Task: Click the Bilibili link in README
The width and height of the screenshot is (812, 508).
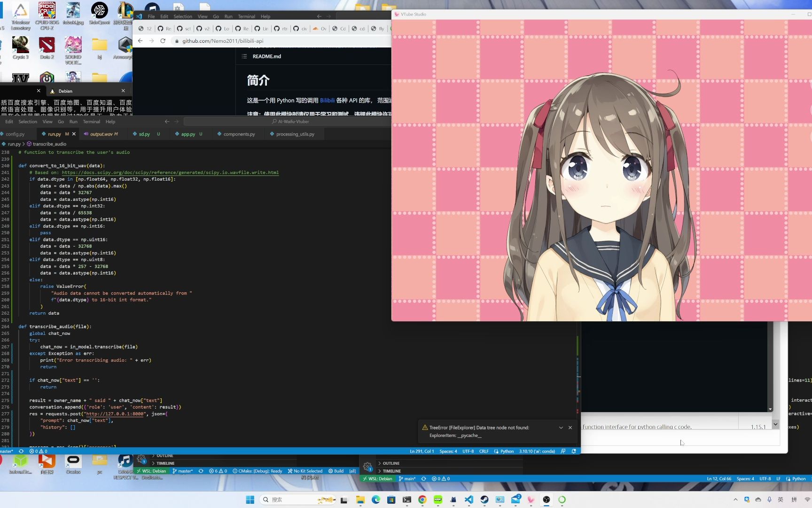Action: (x=327, y=101)
